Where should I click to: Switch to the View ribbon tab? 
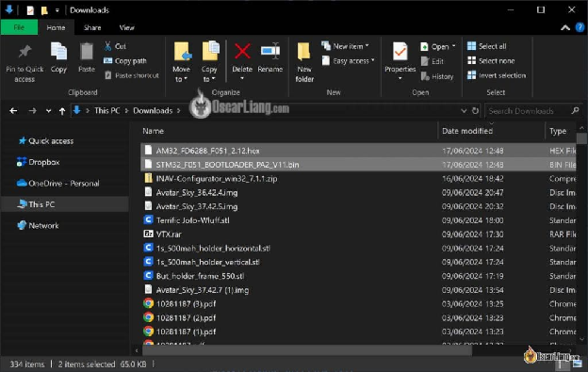tap(127, 27)
